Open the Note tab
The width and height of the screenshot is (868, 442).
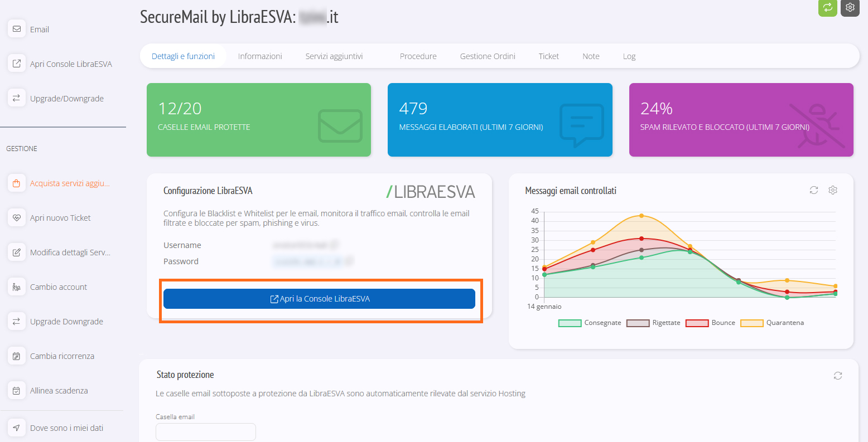click(x=591, y=56)
